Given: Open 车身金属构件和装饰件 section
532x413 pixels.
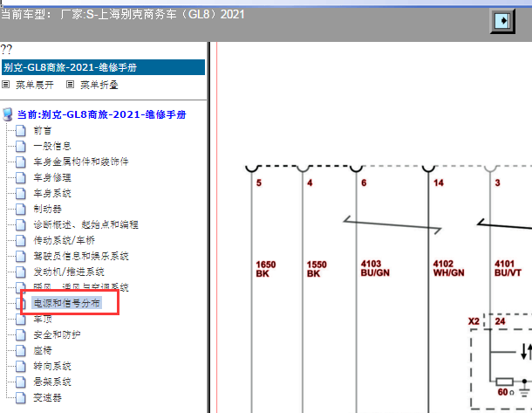Looking at the screenshot, I should [81, 162].
